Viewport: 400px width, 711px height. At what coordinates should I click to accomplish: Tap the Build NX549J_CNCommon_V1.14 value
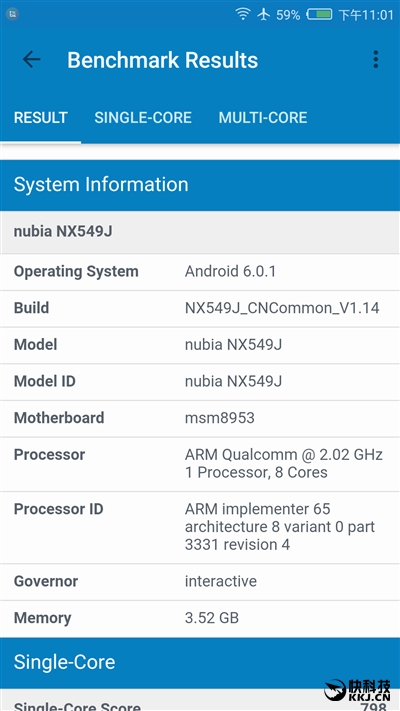tap(282, 308)
